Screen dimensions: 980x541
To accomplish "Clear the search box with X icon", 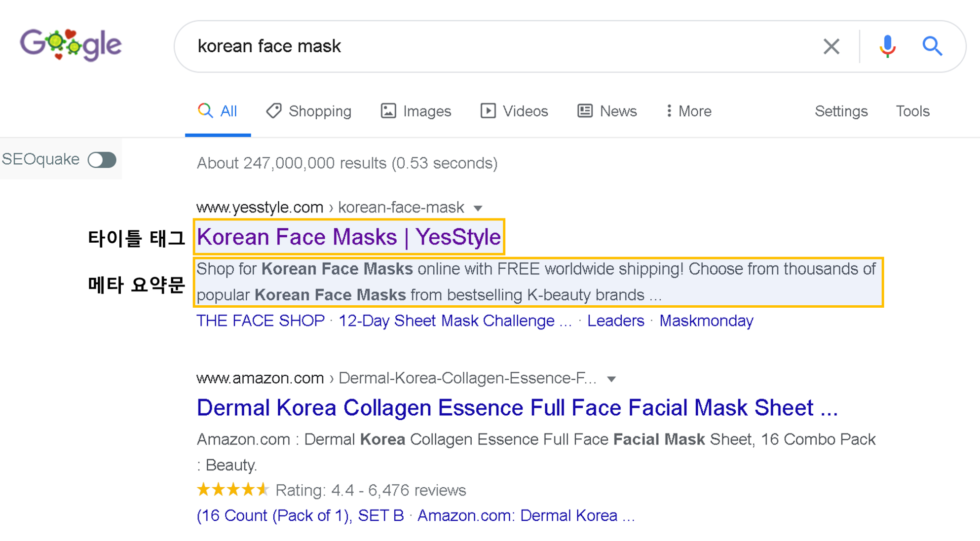I will coord(831,46).
